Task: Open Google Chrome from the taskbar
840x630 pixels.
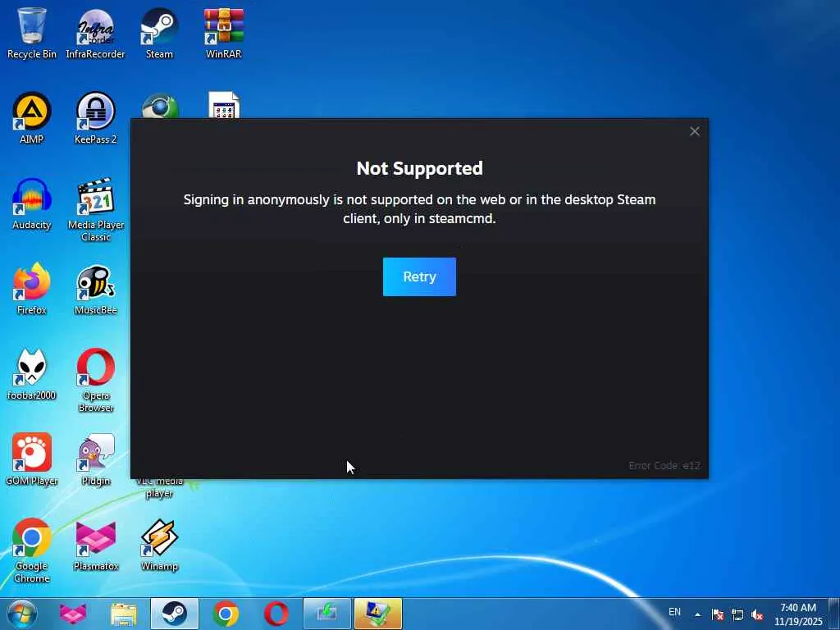Action: (226, 614)
